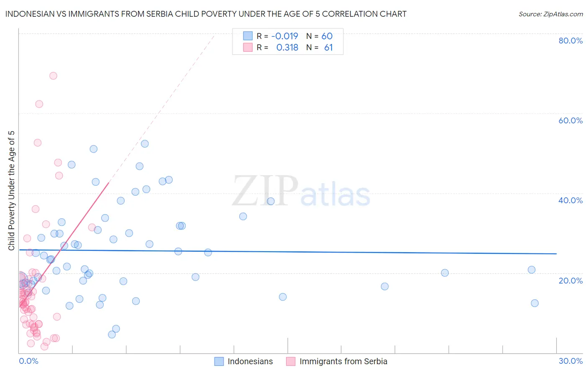This screenshot has height=373, width=588.
Task: Click the 60.0% y-axis label
Action: 570,120
